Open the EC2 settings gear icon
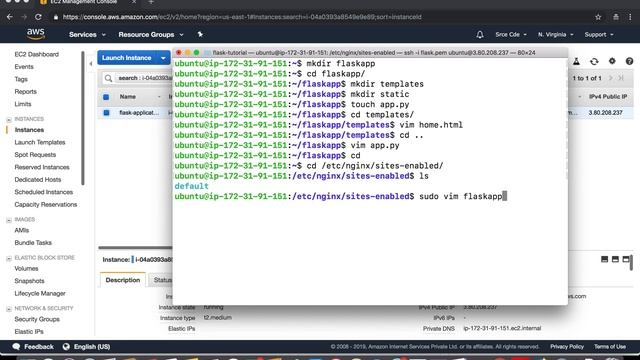The height and width of the screenshot is (360, 640). click(612, 61)
